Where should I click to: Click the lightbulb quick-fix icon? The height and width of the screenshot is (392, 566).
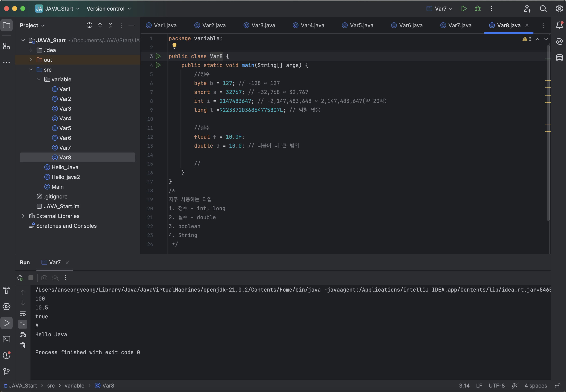click(174, 46)
